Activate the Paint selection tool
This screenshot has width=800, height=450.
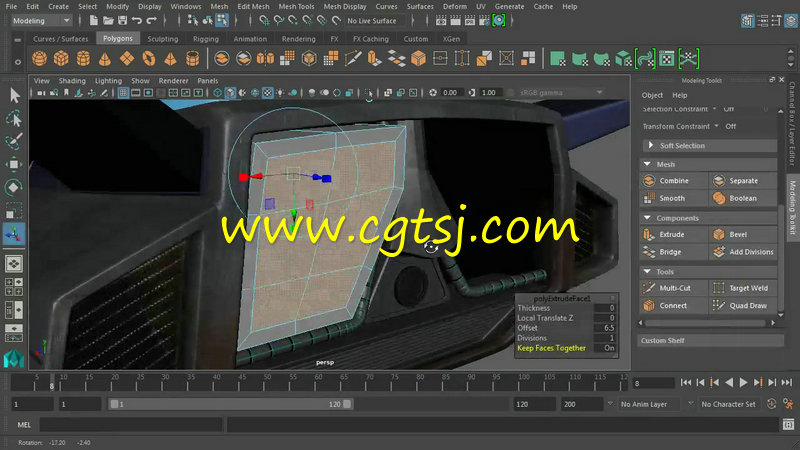[x=14, y=141]
